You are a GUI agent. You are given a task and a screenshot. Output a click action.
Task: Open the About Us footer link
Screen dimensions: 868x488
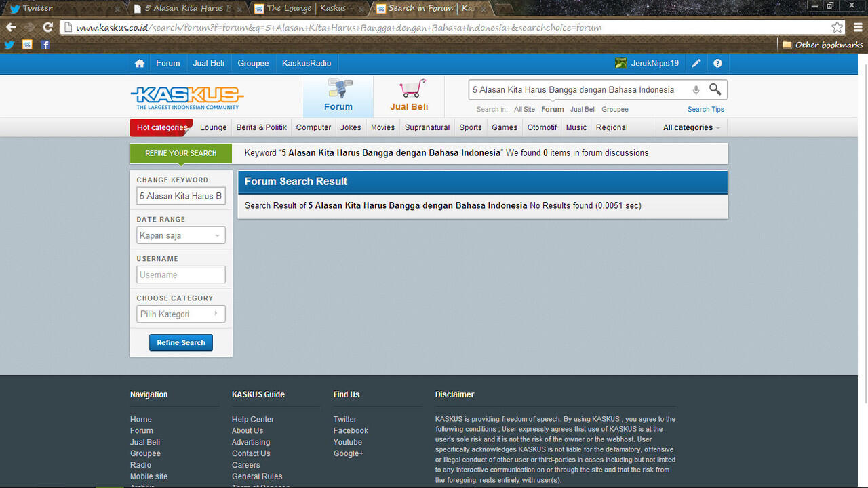(248, 431)
